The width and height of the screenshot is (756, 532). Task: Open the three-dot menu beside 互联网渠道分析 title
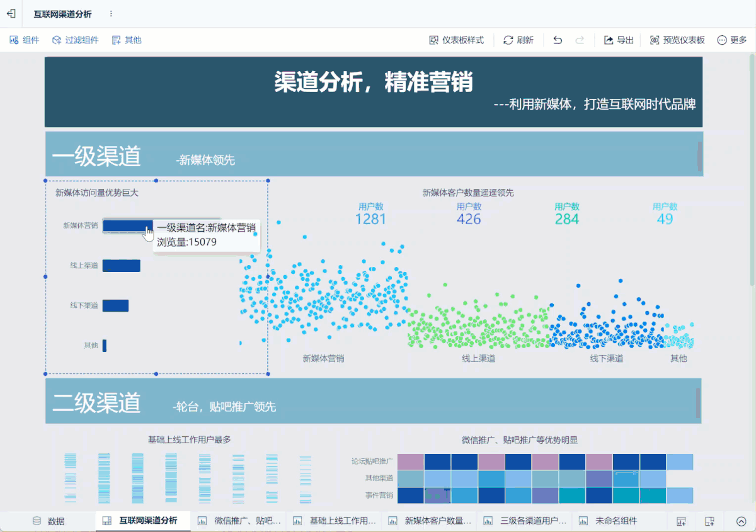click(x=111, y=13)
